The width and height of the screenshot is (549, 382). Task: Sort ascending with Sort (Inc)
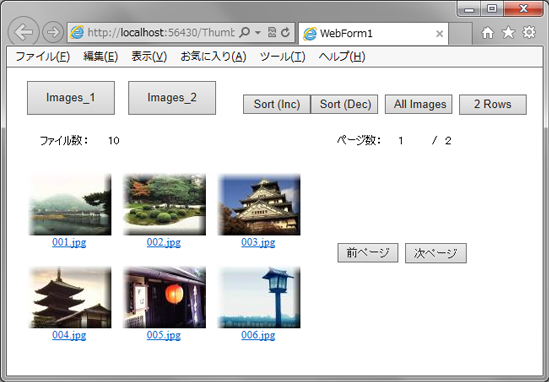click(x=277, y=104)
